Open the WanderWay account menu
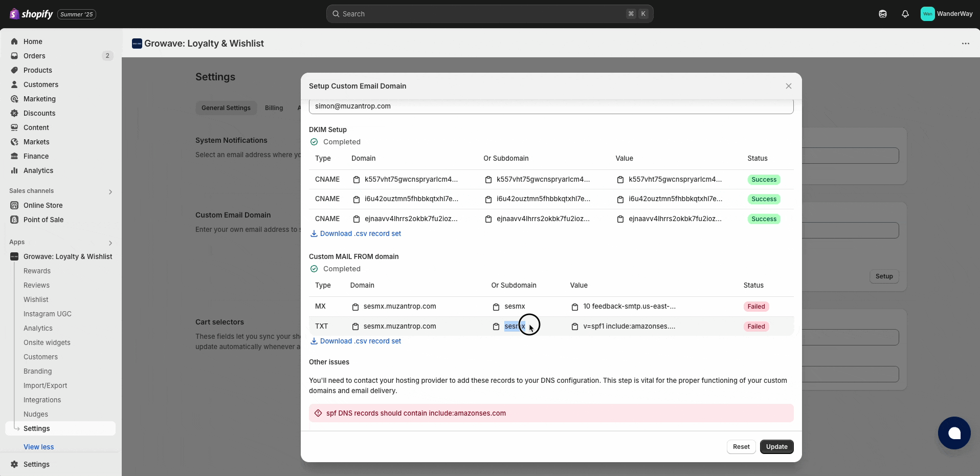 947,14
